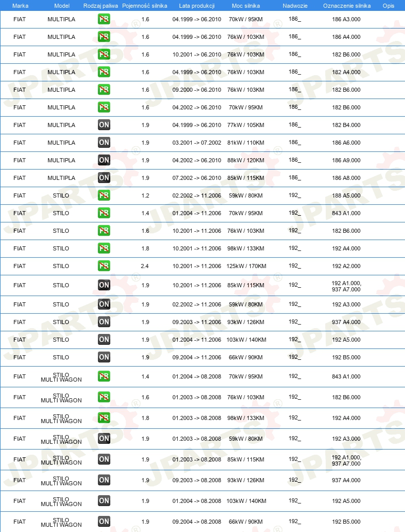Viewport: 405px width, 532px height.
Task: Click ON icon in Multi Wagon 59kW row
Action: (104, 439)
